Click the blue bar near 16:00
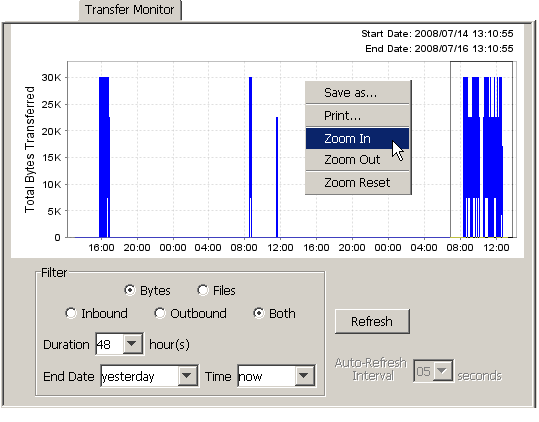The height and width of the screenshot is (422, 539). click(104, 157)
